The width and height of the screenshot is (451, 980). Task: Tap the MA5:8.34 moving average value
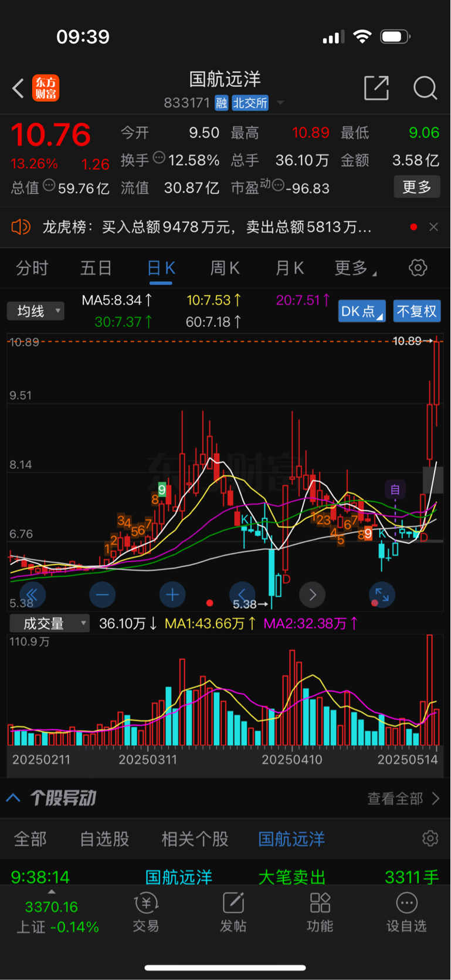coord(117,300)
